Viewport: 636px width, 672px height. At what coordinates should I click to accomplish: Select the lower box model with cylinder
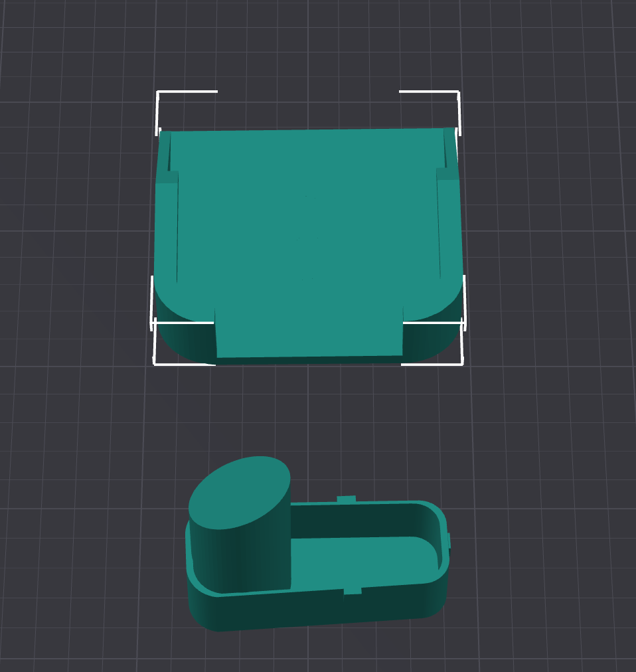click(x=317, y=545)
